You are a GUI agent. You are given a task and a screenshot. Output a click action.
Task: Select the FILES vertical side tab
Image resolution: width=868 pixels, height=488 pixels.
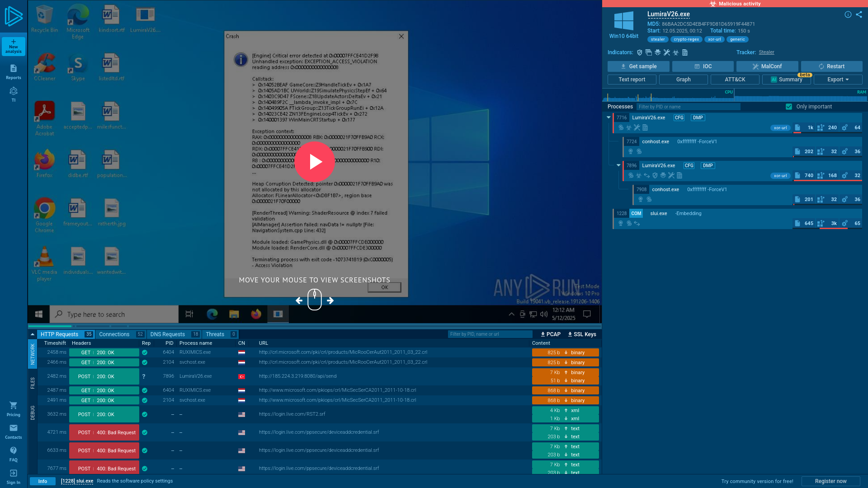coord(33,383)
